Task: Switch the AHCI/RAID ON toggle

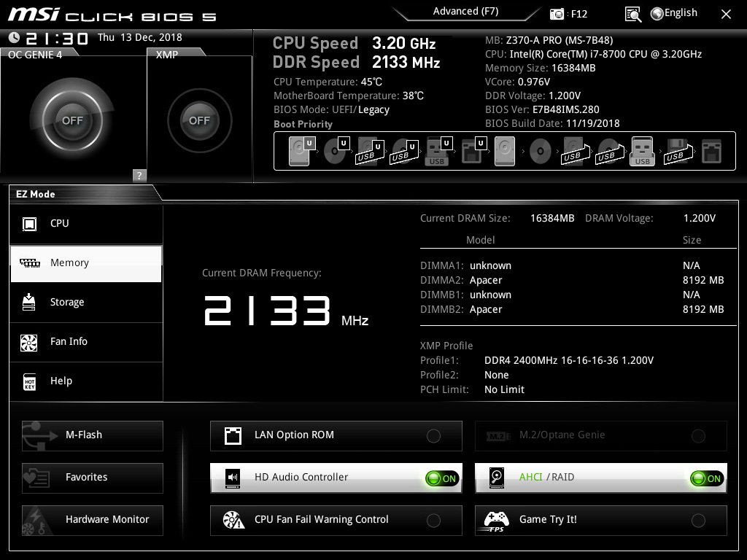Action: pyautogui.click(x=707, y=478)
